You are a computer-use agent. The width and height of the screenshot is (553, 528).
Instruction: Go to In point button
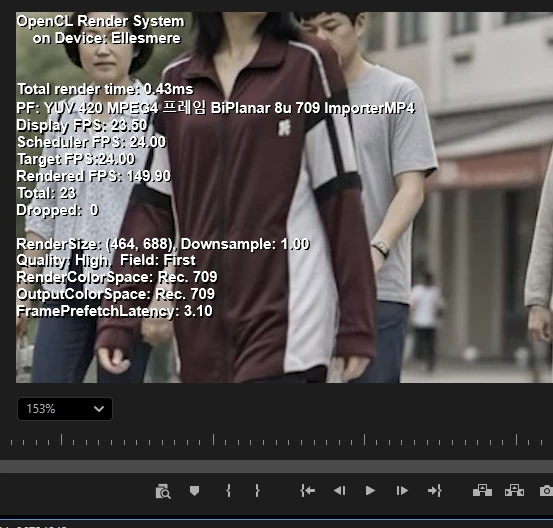pyautogui.click(x=308, y=491)
